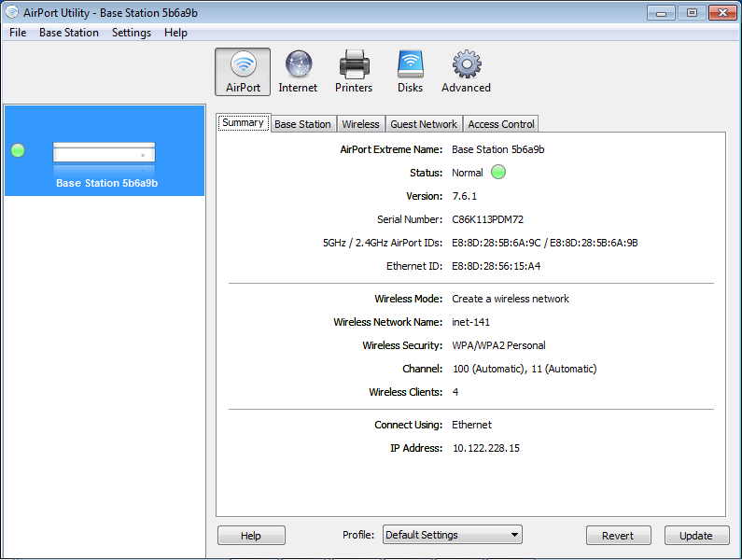The height and width of the screenshot is (560, 742).
Task: Switch to the Access Control tab
Action: [501, 124]
